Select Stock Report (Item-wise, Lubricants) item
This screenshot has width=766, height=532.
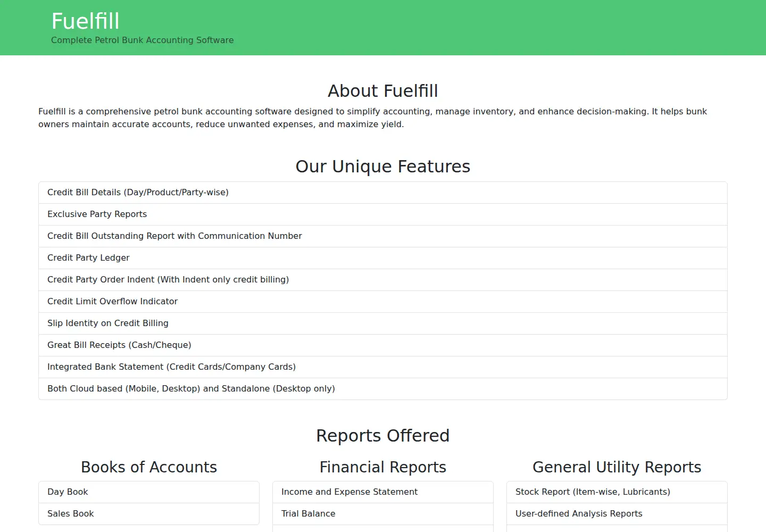pyautogui.click(x=617, y=492)
